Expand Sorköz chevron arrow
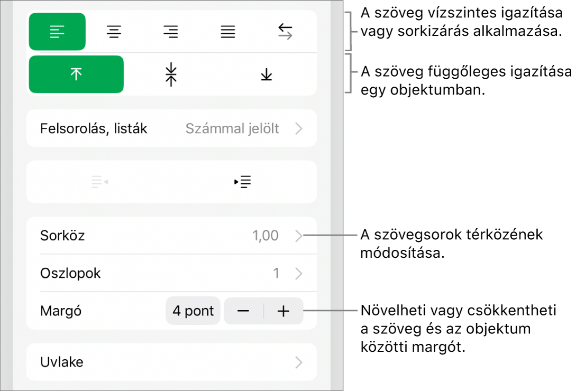The height and width of the screenshot is (392, 576). click(299, 236)
